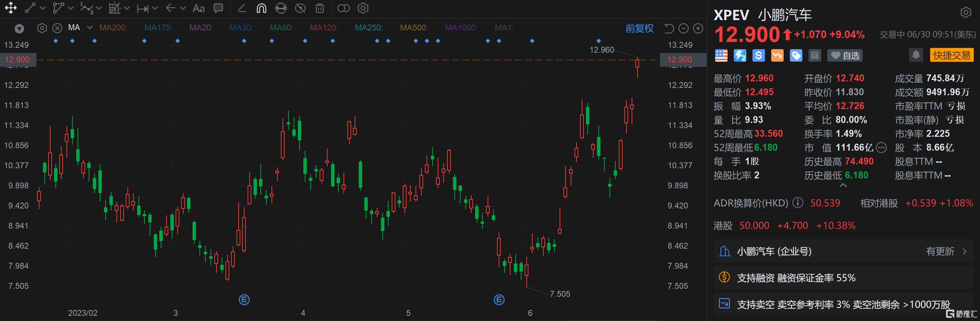Select the Fibonacci/Gann grid drawing tool
Viewport: 980px width, 321px height.
click(x=115, y=8)
